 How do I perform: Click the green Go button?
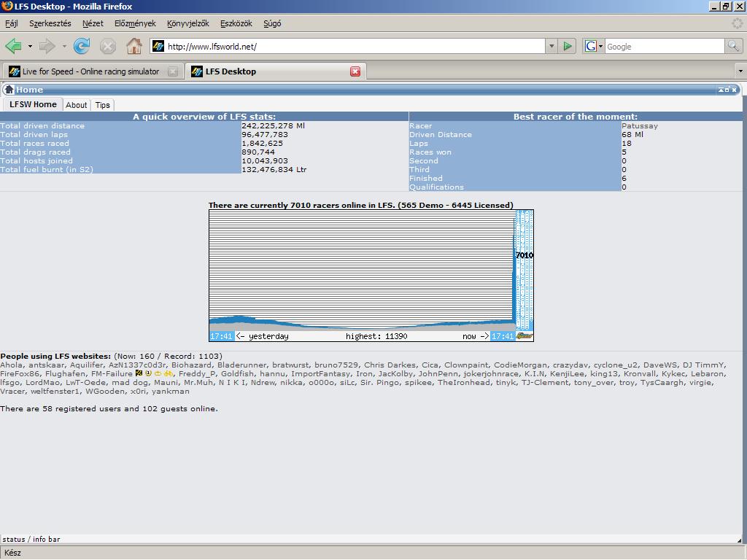click(568, 46)
